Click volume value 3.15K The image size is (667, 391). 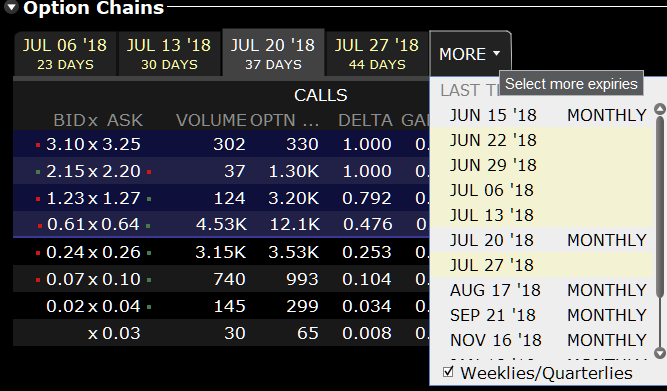220,252
